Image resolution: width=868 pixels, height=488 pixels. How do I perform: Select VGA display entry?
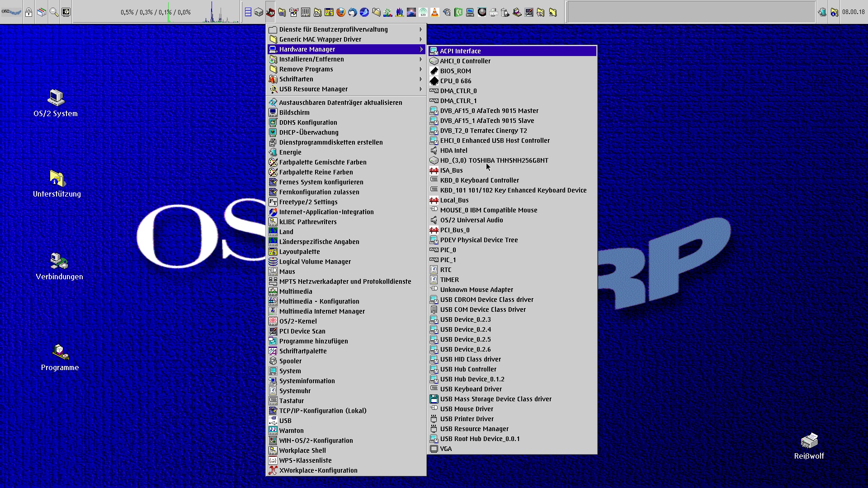[x=512, y=449]
